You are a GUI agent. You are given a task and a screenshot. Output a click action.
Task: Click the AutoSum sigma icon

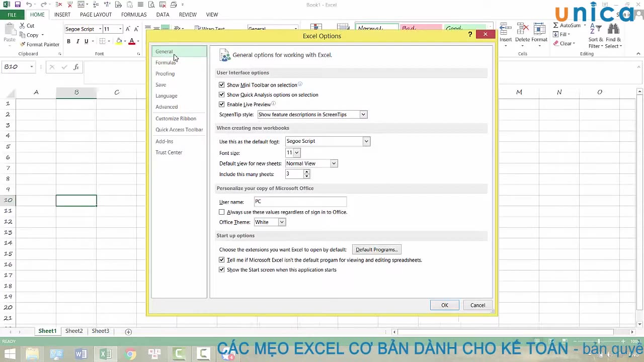tap(555, 25)
